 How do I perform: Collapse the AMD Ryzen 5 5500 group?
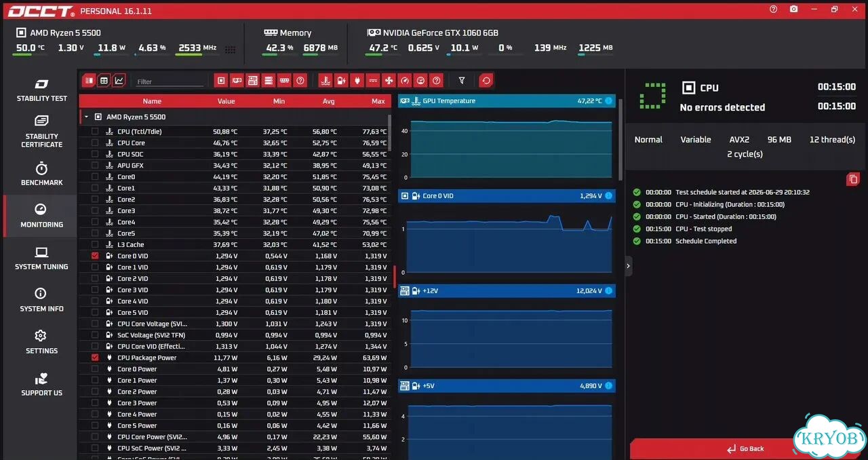click(x=86, y=117)
